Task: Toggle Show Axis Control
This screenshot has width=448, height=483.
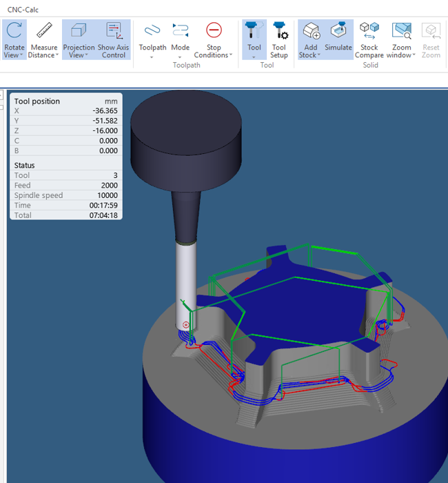Action: [114, 31]
